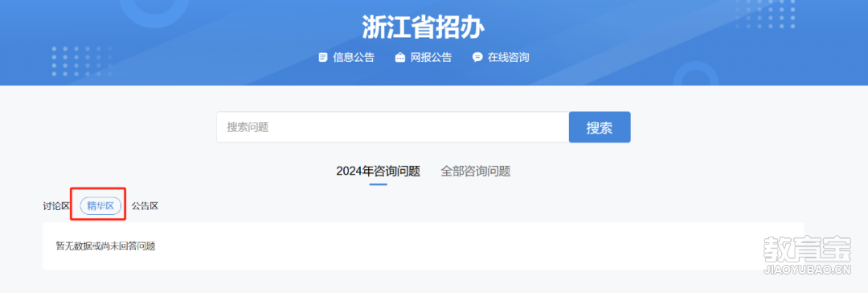
Task: Select the 讨论区 section
Action: coord(56,206)
